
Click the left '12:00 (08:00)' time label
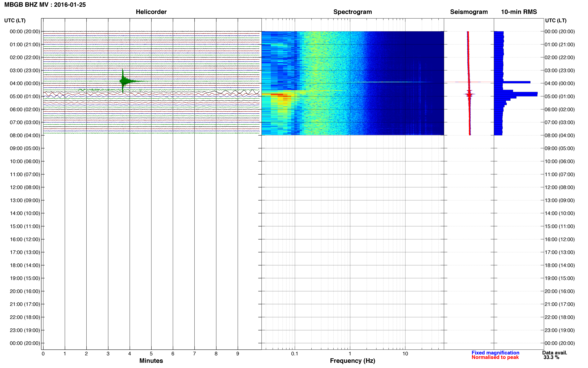coord(25,187)
